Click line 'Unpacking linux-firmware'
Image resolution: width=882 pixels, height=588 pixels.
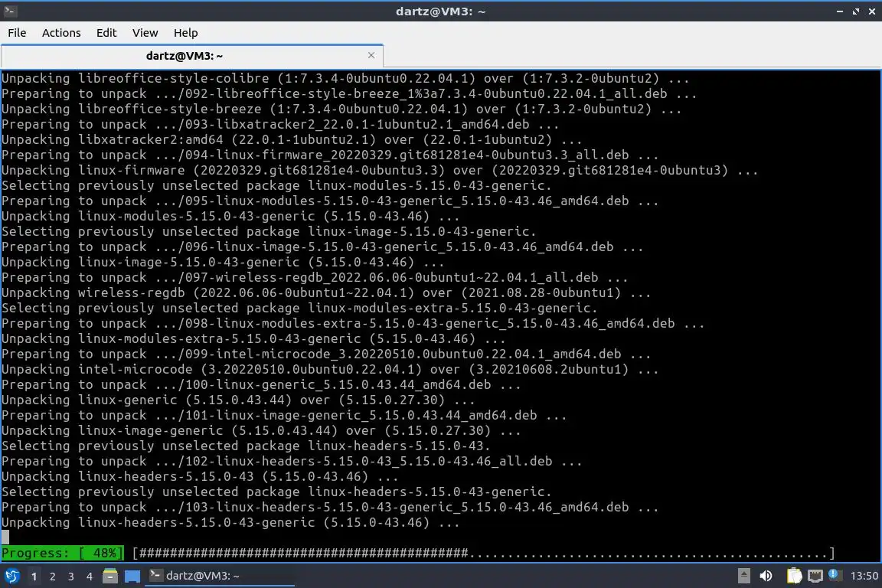coord(380,170)
